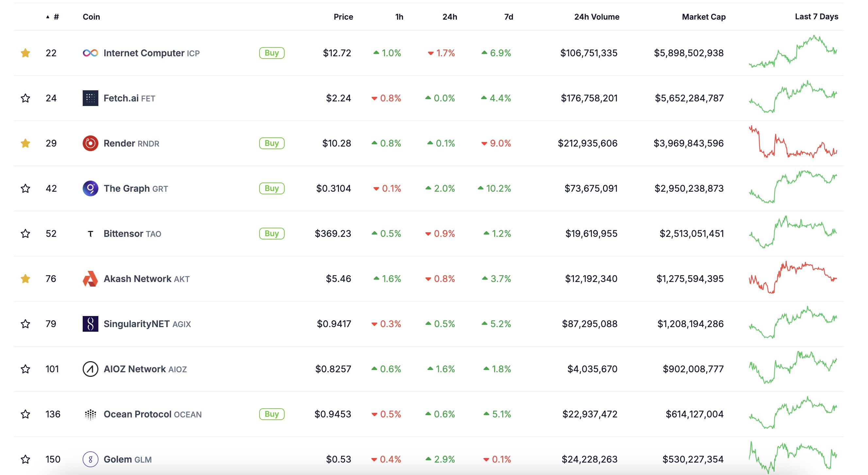Open the Ocean Protocol OCEAN link
Image resolution: width=868 pixels, height=475 pixels.
click(x=152, y=414)
